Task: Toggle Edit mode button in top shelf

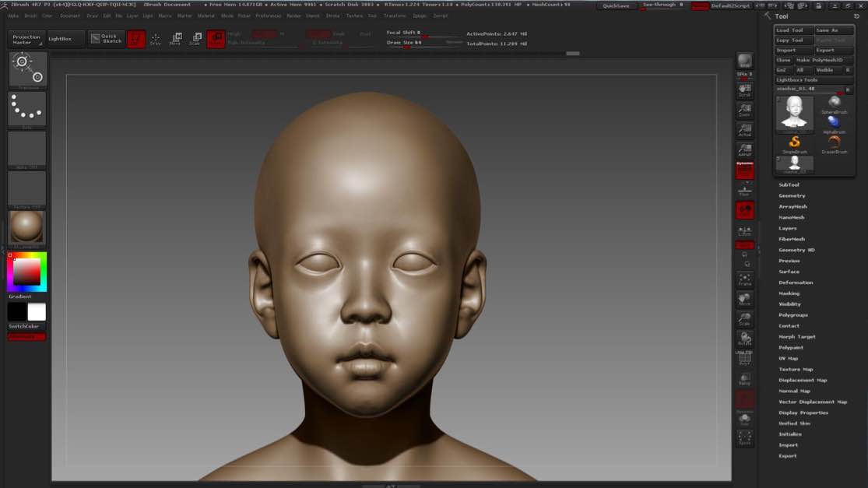Action: coord(136,39)
